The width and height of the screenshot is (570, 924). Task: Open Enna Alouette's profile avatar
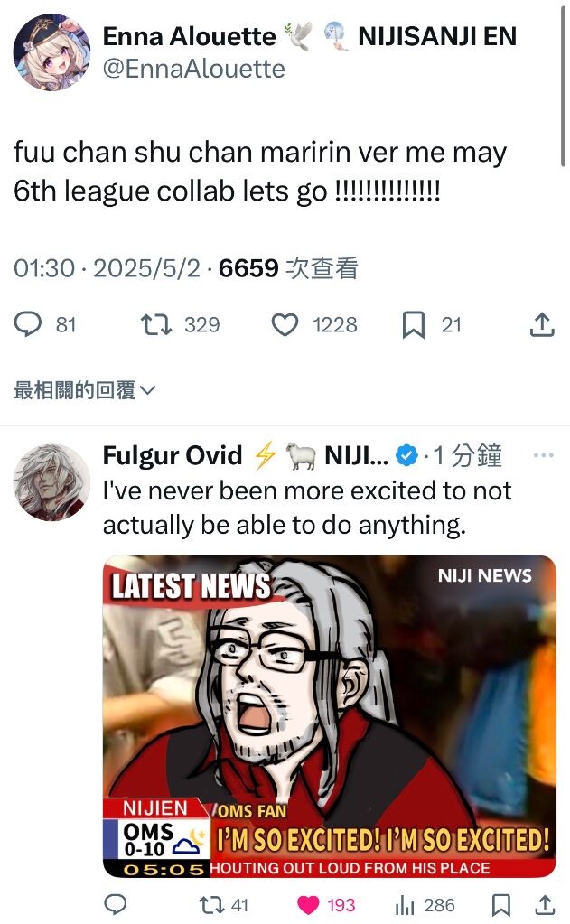51,51
